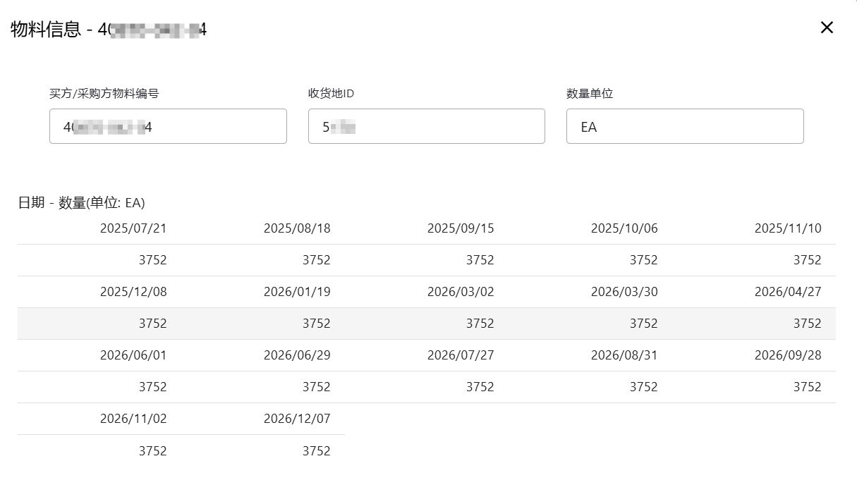857x504 pixels.
Task: Click the 2025/08/18 date header
Action: coord(297,228)
